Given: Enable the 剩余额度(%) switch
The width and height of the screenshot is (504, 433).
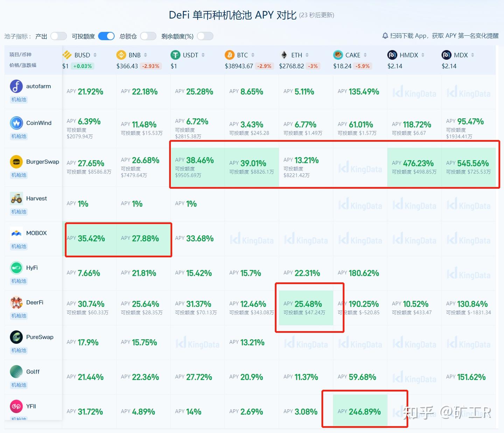Looking at the screenshot, I should coord(205,36).
